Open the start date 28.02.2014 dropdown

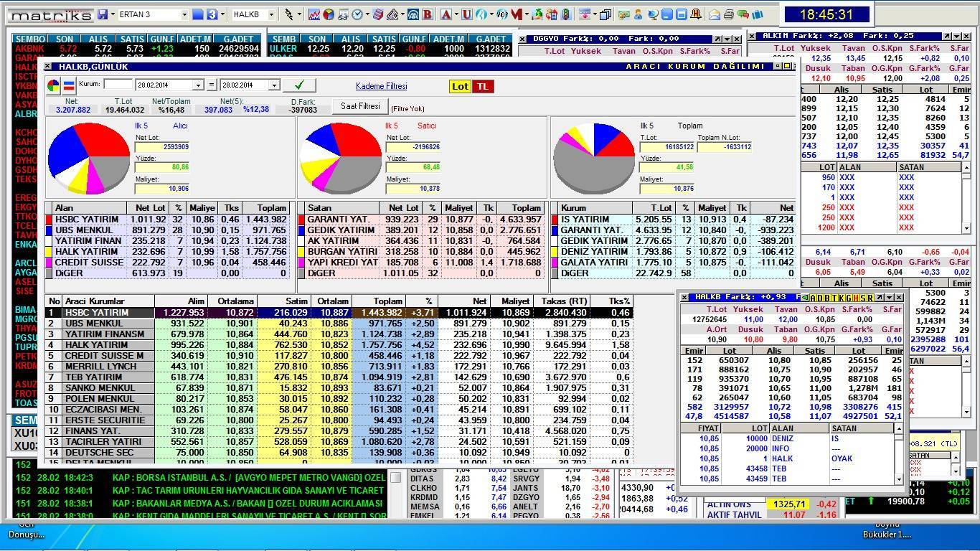pos(198,85)
